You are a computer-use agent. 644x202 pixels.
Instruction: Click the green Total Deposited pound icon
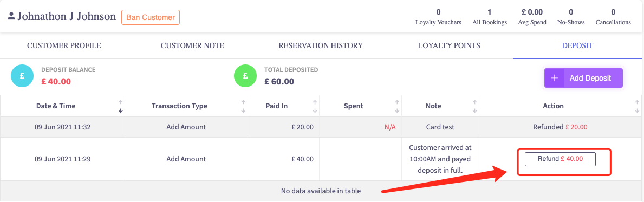pos(245,75)
